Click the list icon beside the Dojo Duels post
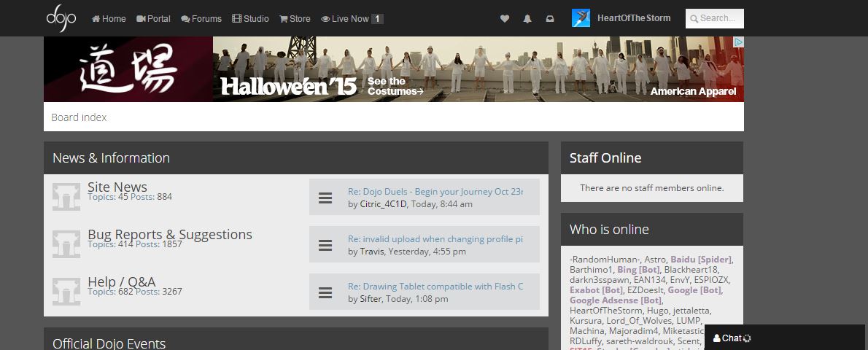This screenshot has height=350, width=868. [325, 198]
